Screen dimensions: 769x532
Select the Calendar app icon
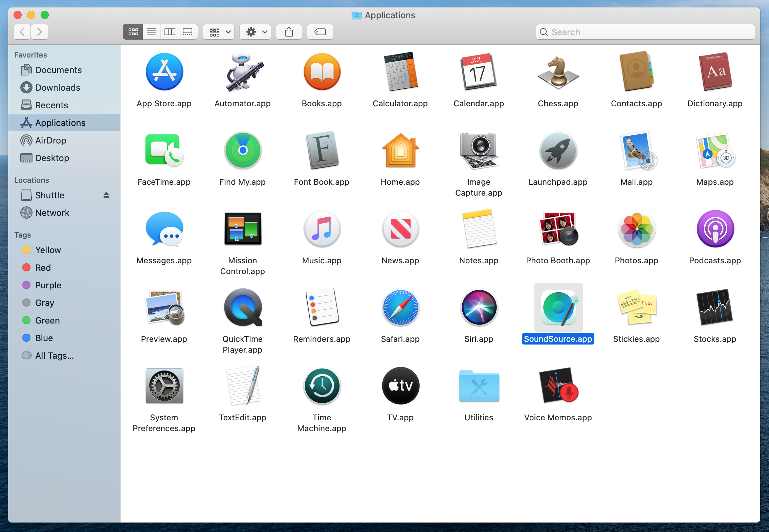pos(479,72)
